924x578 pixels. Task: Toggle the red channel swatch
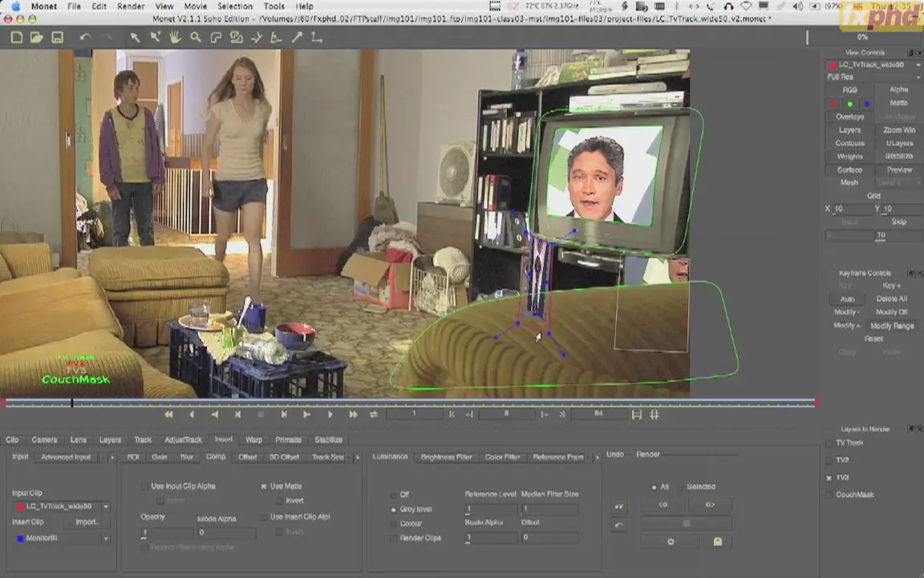click(833, 104)
